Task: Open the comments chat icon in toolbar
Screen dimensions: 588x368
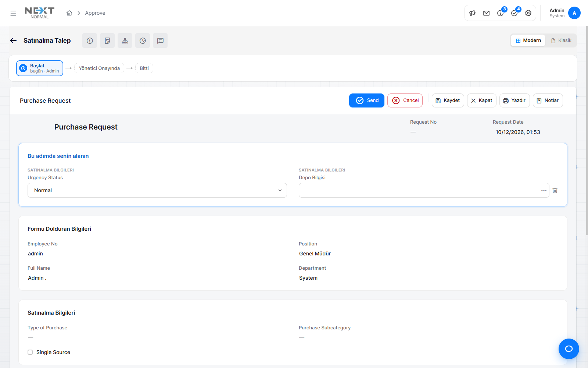Action: (160, 40)
